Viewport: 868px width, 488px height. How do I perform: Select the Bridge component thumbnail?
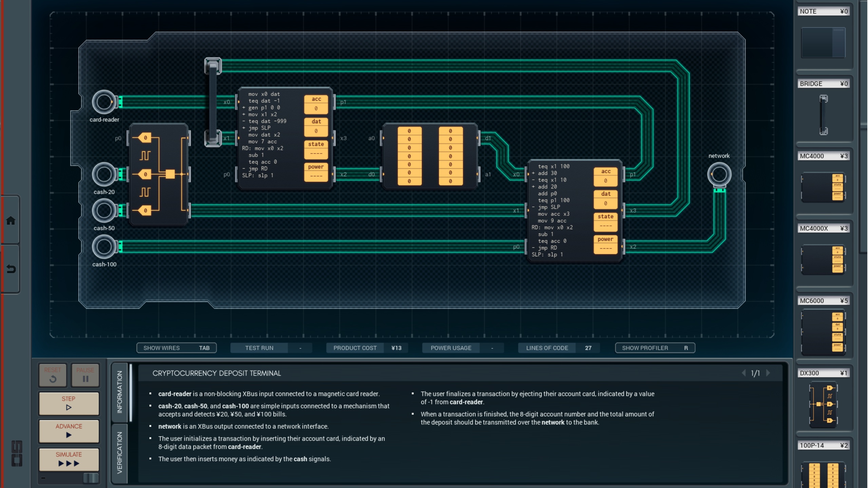pyautogui.click(x=823, y=115)
